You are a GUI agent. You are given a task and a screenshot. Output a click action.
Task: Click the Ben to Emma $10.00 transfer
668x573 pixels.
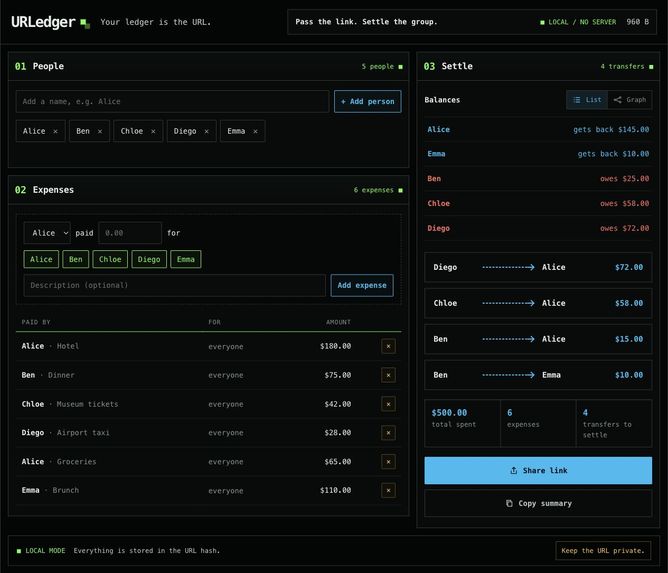tap(538, 375)
